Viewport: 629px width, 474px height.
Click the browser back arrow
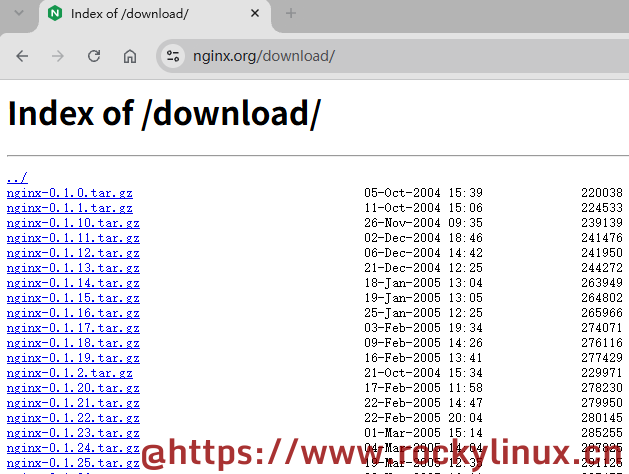22,56
